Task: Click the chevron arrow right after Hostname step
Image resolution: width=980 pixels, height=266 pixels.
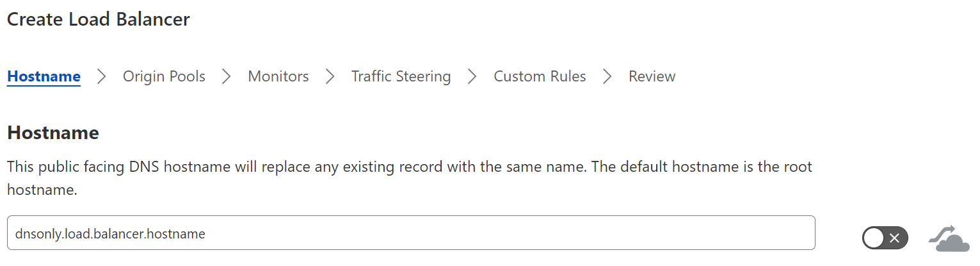Action: [x=102, y=77]
